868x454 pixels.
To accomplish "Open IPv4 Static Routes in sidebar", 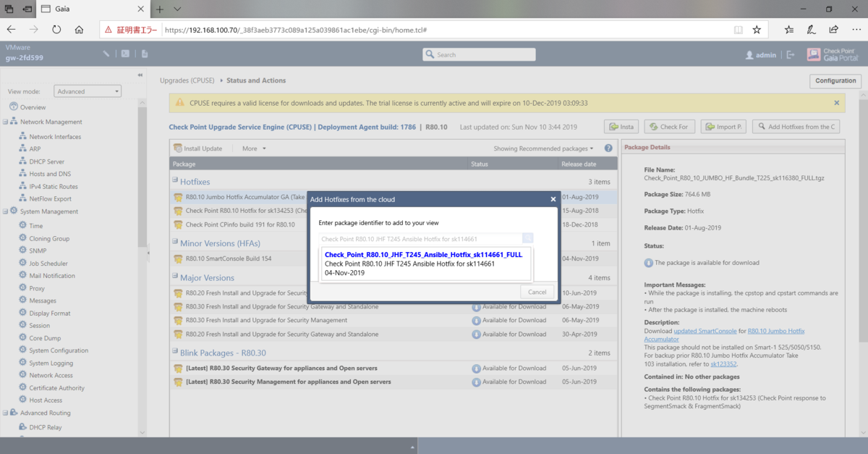I will pyautogui.click(x=54, y=186).
